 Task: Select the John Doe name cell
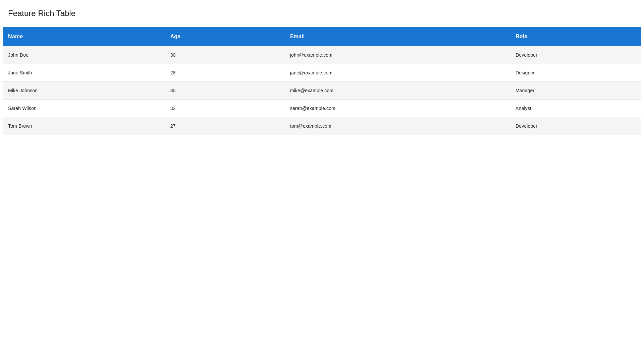point(18,55)
